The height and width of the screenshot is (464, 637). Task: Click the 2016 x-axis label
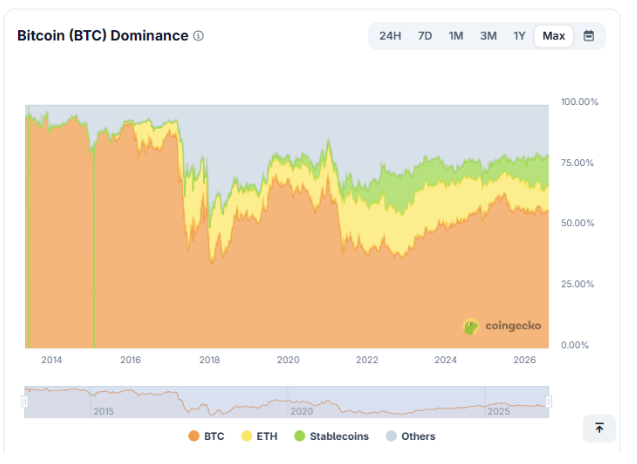(x=130, y=360)
